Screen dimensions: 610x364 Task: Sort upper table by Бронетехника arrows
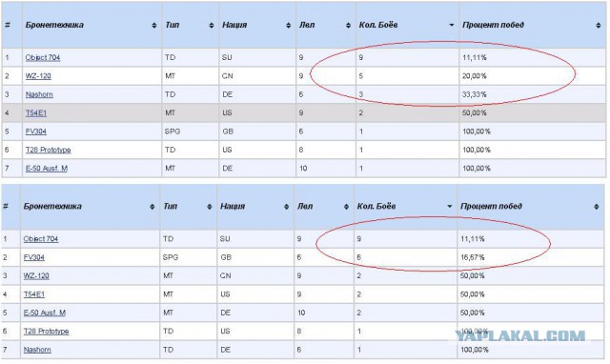pos(154,26)
